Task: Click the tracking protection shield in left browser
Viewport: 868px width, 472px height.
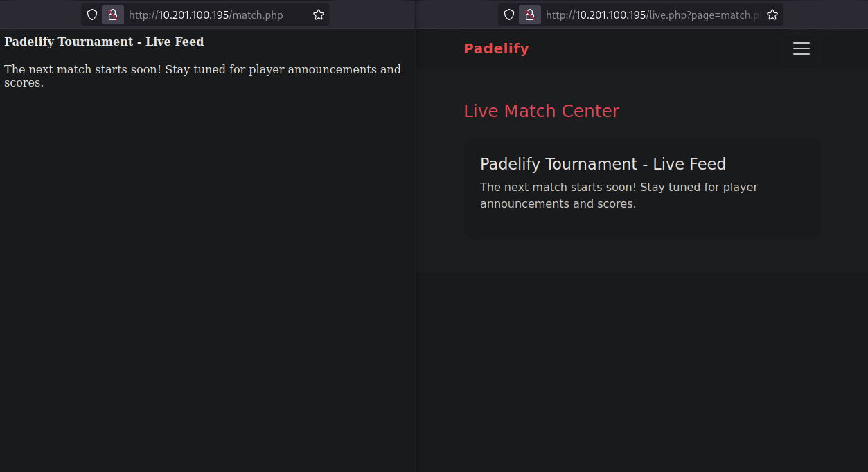Action: pos(92,15)
